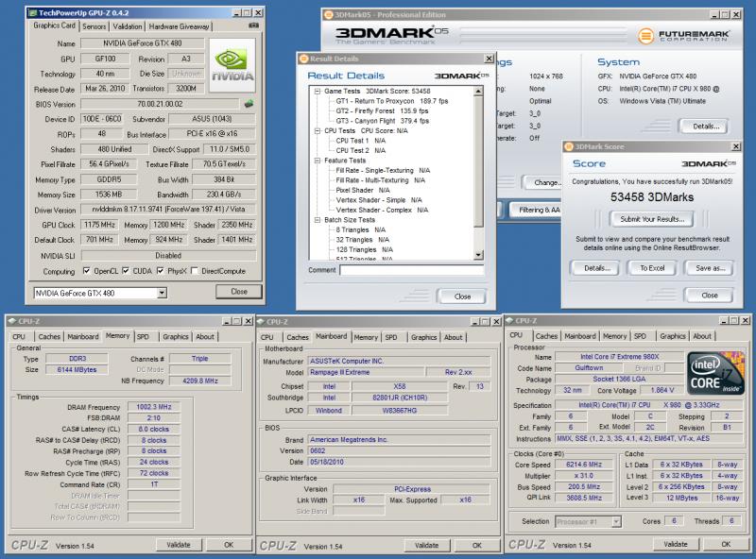
Task: Click the NVIDIA logo in GPU-Z
Action: pos(233,66)
